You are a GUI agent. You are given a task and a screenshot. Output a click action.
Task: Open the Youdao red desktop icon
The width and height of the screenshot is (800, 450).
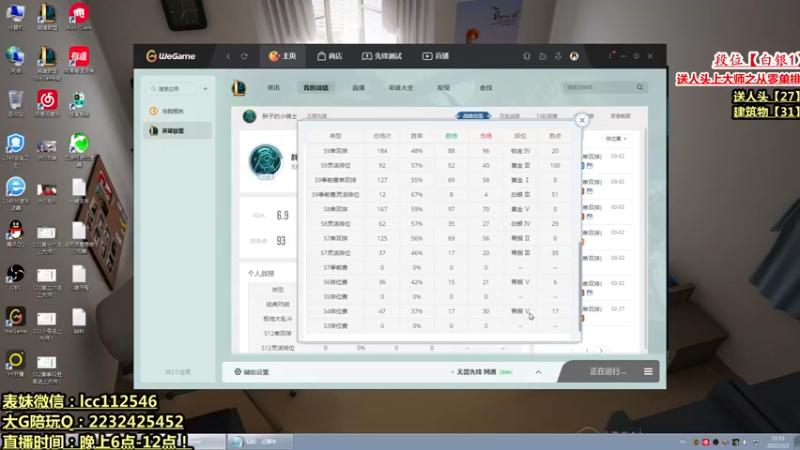79,60
